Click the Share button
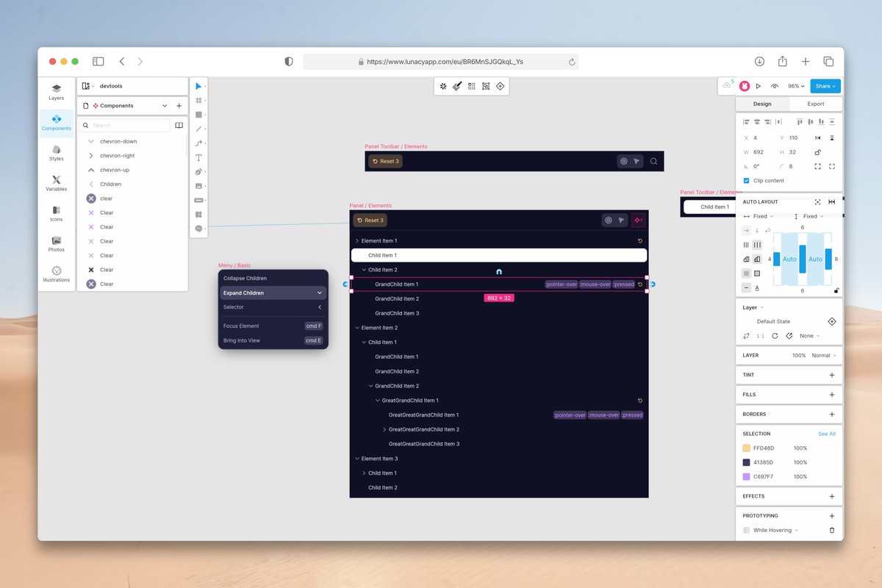882x588 pixels. (825, 85)
